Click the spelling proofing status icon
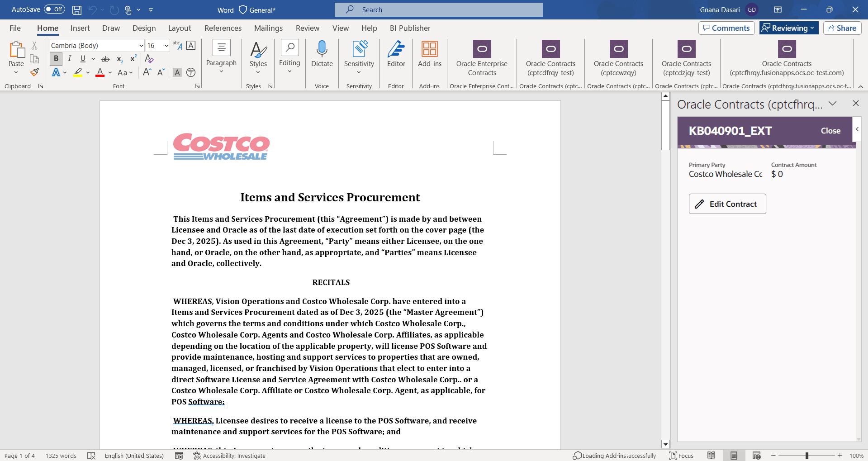The image size is (868, 461). coord(91,456)
